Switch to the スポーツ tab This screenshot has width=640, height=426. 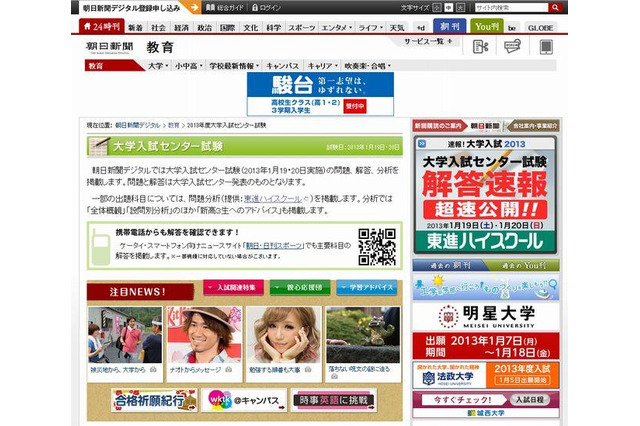click(x=302, y=28)
